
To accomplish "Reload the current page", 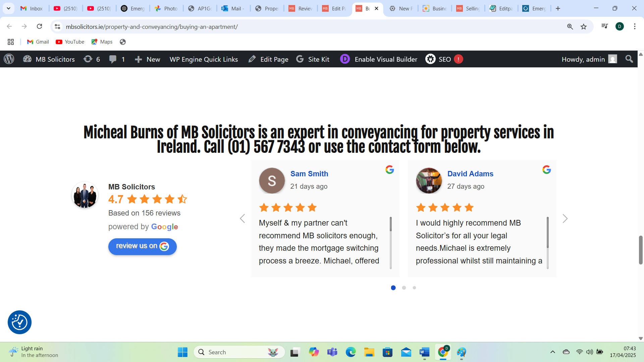I will tap(39, 26).
